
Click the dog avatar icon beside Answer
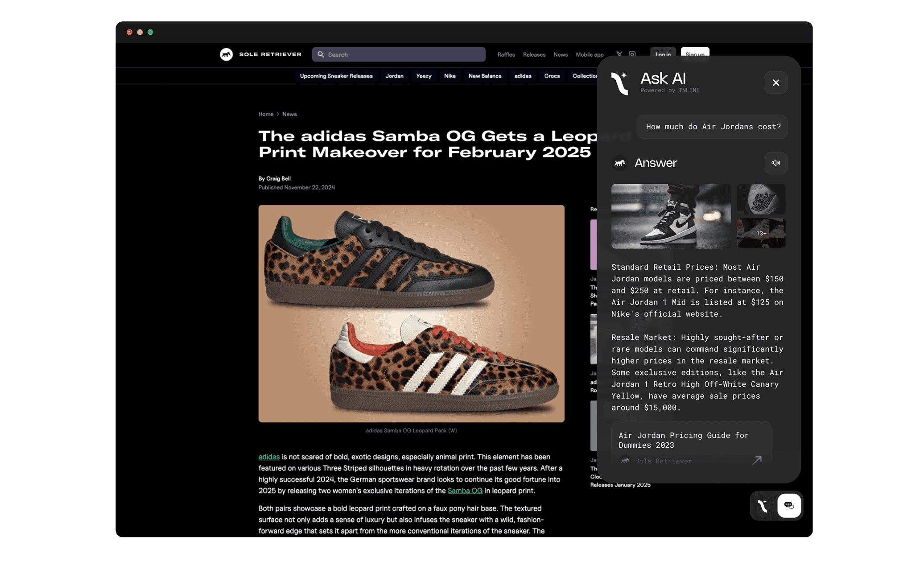pyautogui.click(x=620, y=163)
